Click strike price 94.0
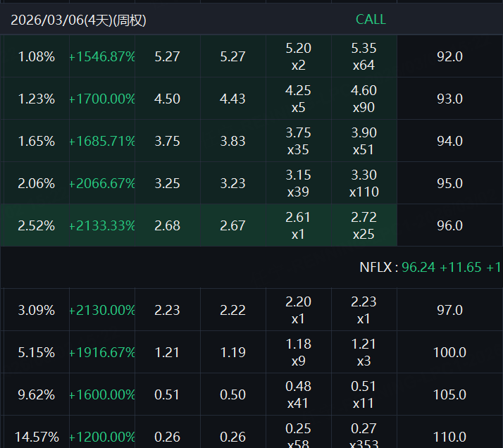The image size is (503, 448). point(449,141)
